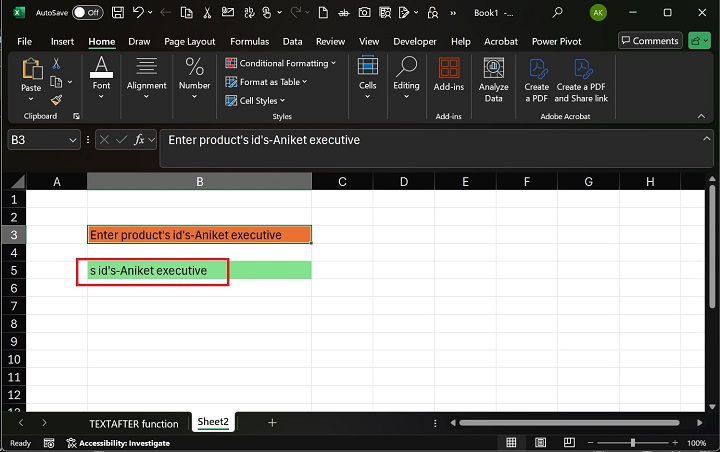
Task: Click the Cut scissors icon
Action: pos(56,63)
